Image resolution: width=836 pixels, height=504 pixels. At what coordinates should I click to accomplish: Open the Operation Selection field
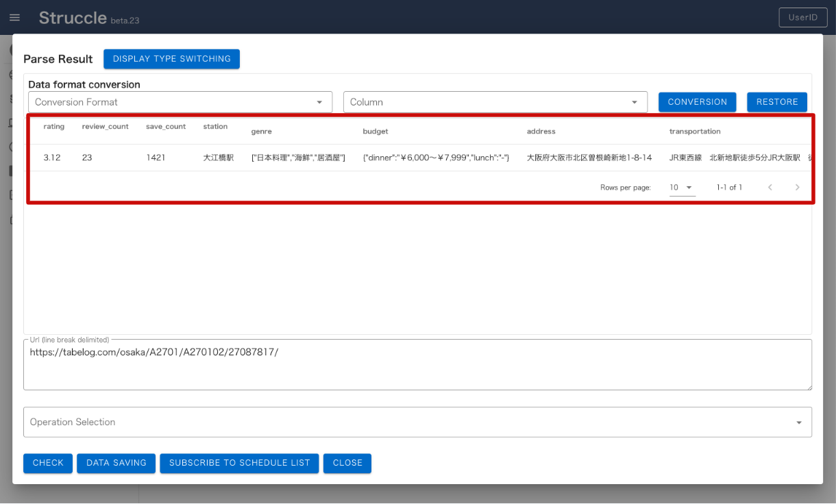(411, 422)
